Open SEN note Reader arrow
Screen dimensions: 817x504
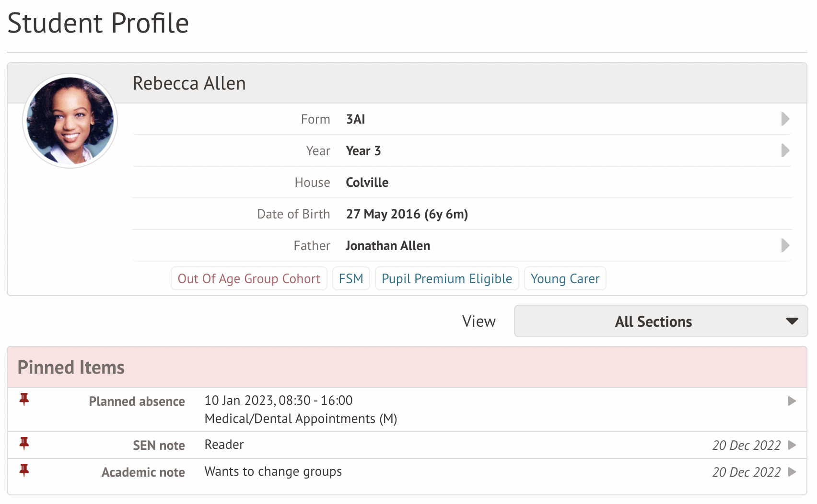coord(792,445)
